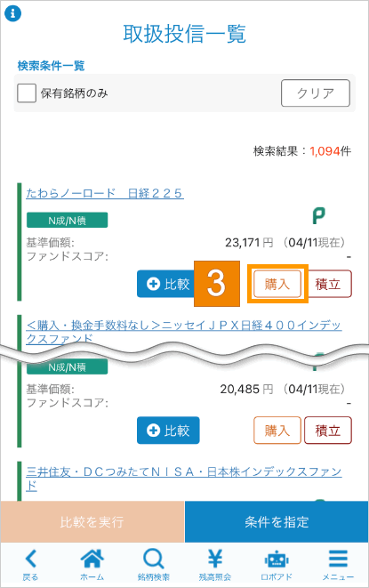
Task: Open たわらノーロード 日経225 fund link
Action: click(x=105, y=193)
